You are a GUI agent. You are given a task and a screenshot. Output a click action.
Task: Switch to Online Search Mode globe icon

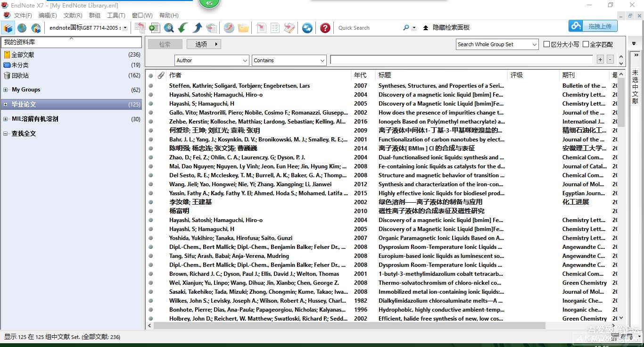22,28
